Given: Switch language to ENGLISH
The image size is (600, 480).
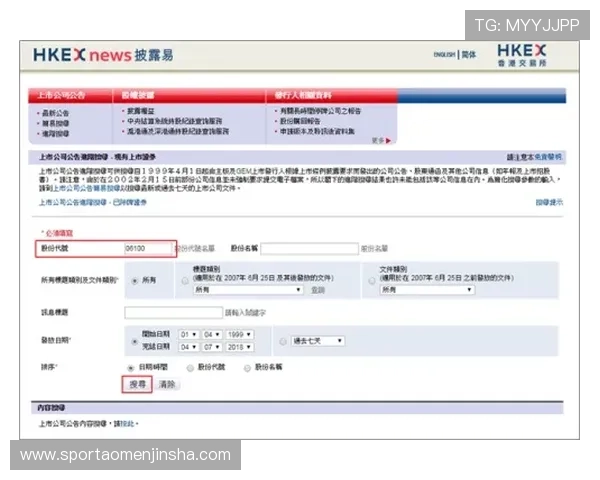Looking at the screenshot, I should (x=444, y=55).
